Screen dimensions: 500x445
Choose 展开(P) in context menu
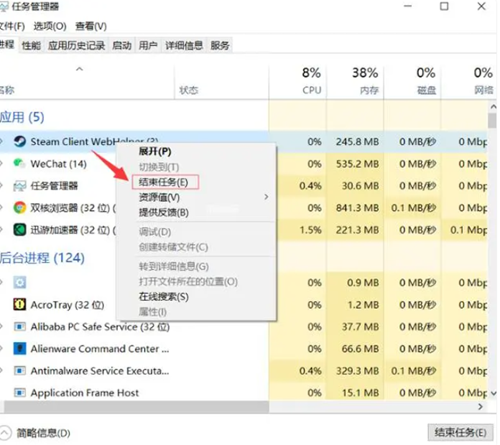point(155,152)
